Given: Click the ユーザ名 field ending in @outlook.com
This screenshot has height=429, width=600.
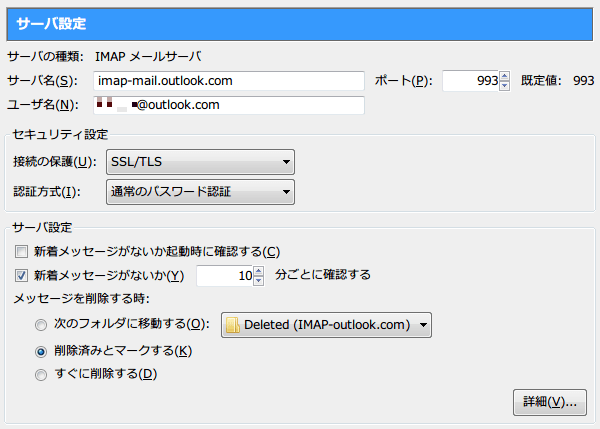Looking at the screenshot, I should click(228, 104).
